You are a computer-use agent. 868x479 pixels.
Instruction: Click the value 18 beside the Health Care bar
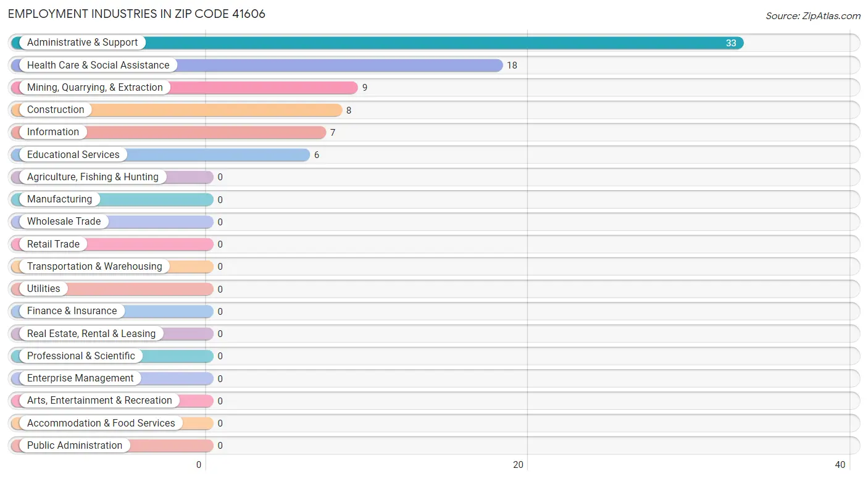click(512, 65)
